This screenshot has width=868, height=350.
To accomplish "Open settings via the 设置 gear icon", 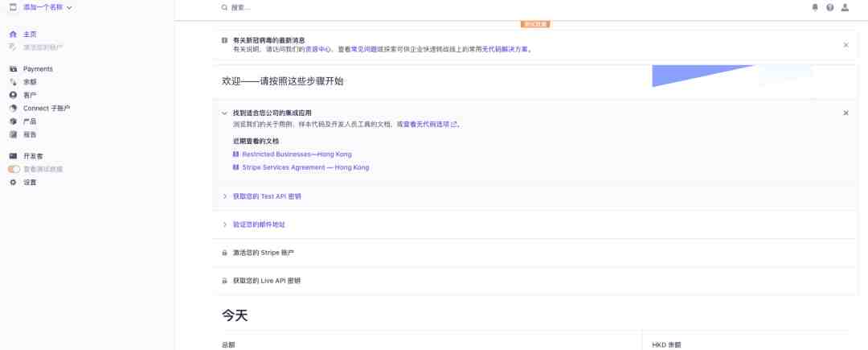I will pyautogui.click(x=14, y=182).
